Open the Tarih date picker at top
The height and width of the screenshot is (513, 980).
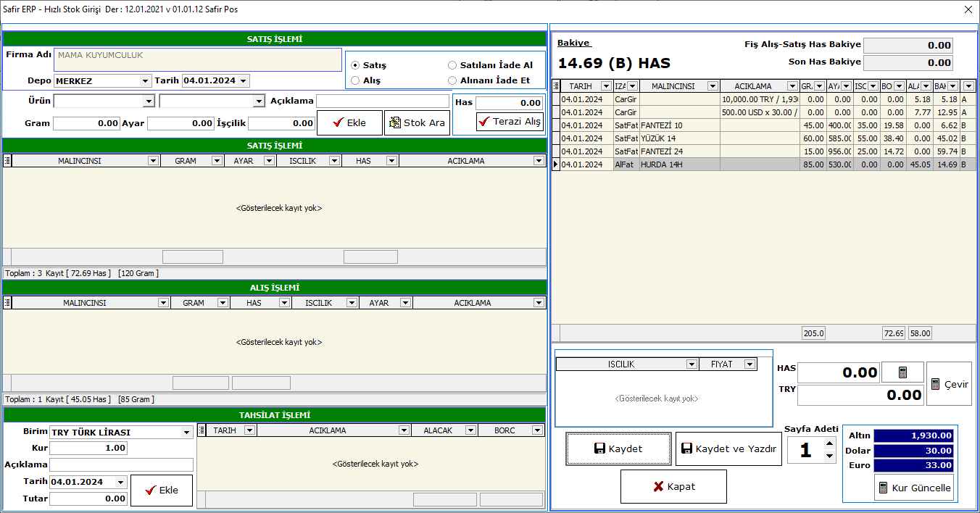244,80
